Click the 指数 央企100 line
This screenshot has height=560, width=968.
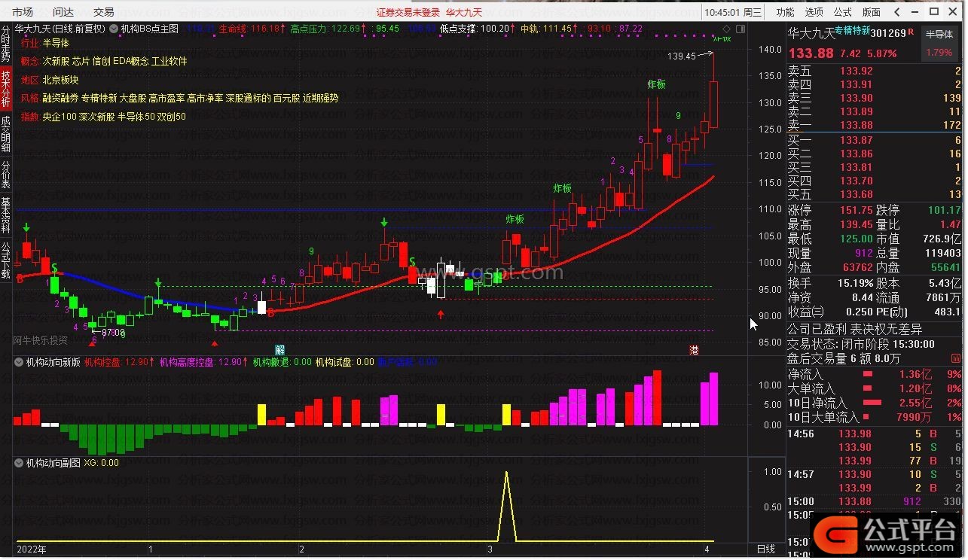[103, 117]
